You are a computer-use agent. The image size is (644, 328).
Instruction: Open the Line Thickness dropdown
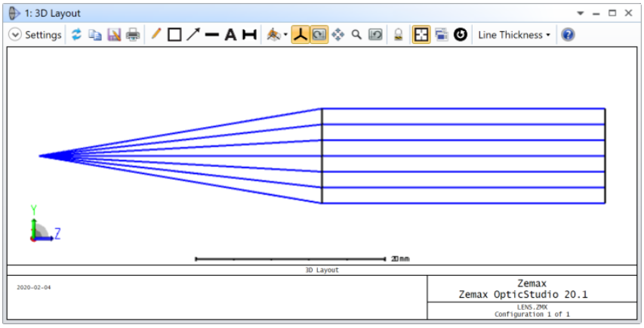point(514,35)
